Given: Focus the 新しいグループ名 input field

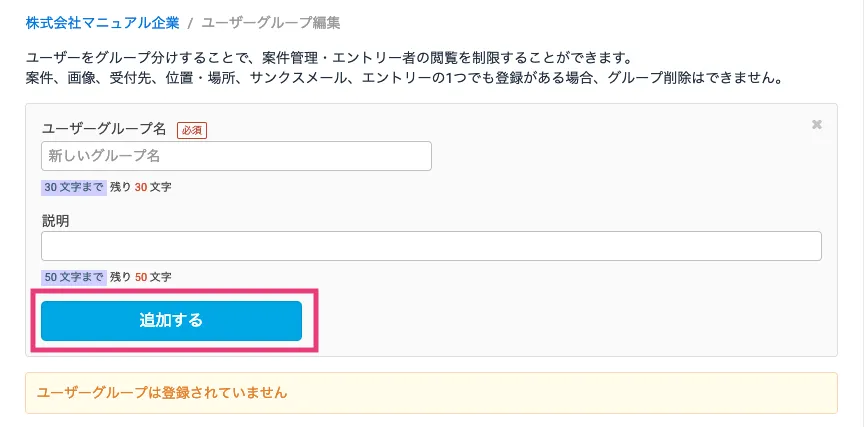Looking at the screenshot, I should pos(236,156).
